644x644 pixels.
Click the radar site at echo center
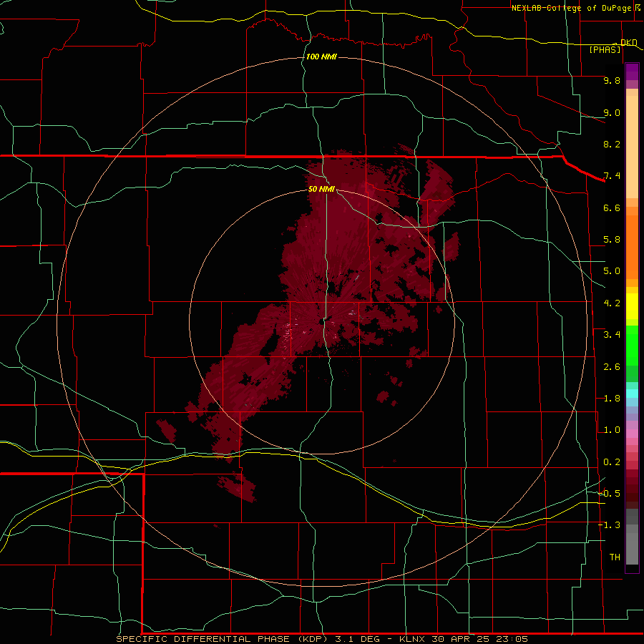pyautogui.click(x=322, y=321)
